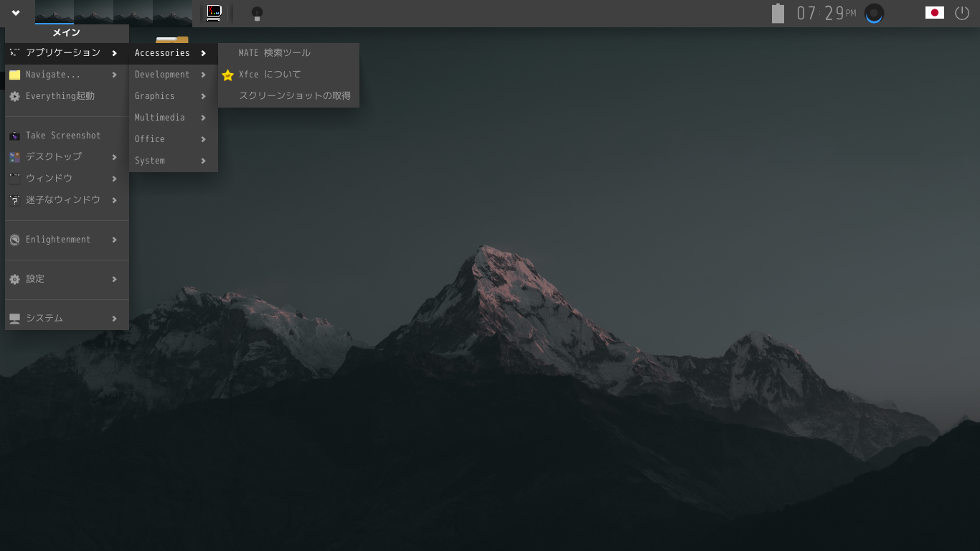Switch to the second virtual desktop thumbnail
This screenshot has height=551, width=980.
point(93,13)
